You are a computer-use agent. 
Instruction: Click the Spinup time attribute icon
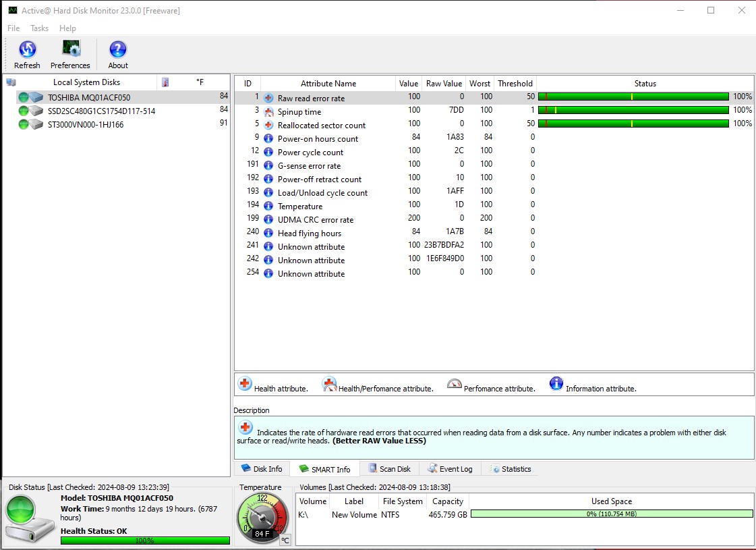coord(269,112)
